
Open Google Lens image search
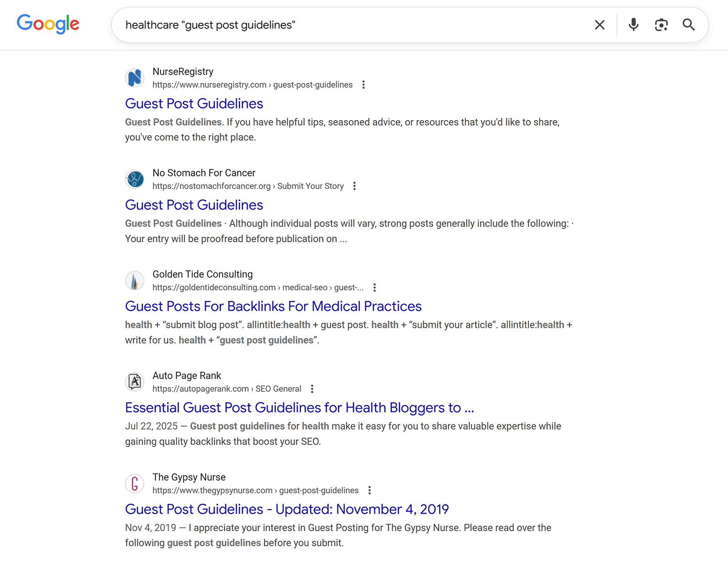pyautogui.click(x=661, y=25)
